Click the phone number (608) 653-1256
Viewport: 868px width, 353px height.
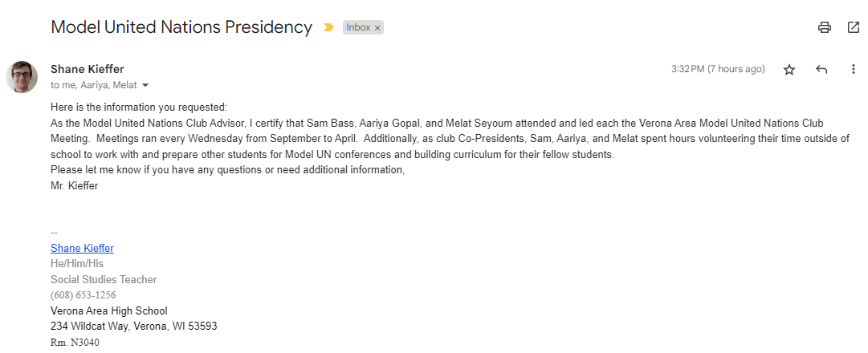tap(83, 294)
